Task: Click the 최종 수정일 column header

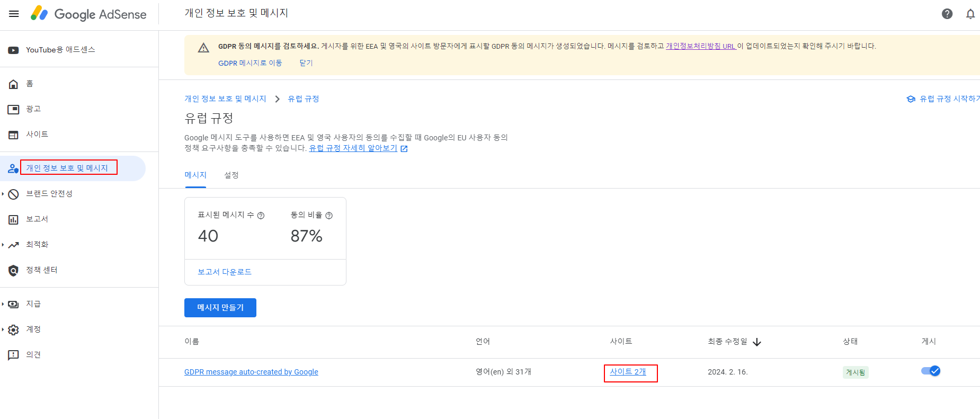Action: (727, 342)
